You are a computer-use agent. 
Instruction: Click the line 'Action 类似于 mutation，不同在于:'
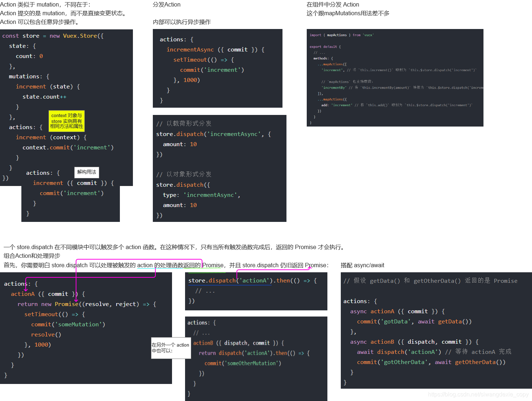click(45, 5)
